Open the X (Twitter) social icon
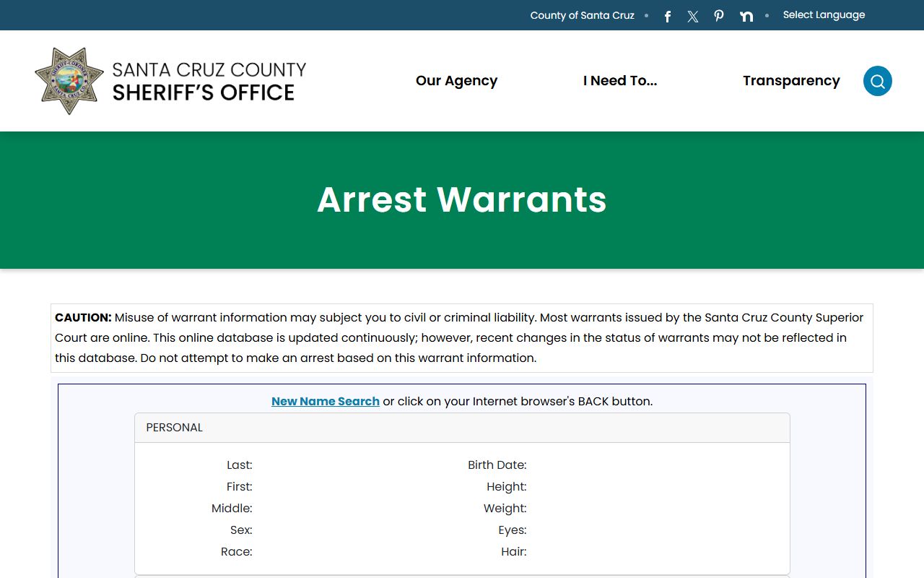The image size is (924, 578). click(x=693, y=16)
